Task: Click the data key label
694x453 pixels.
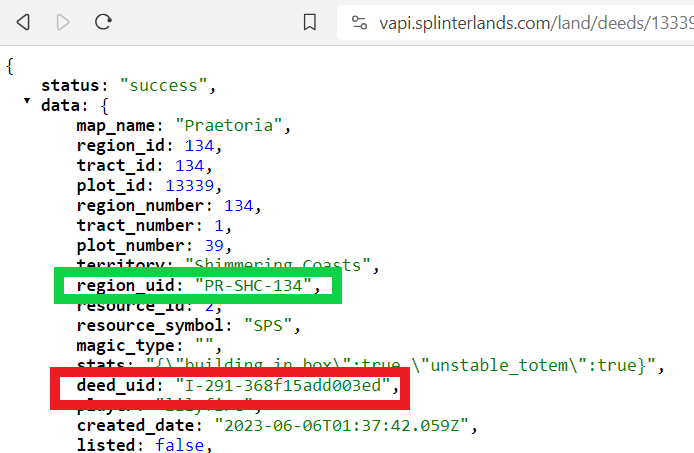Action: [61, 105]
